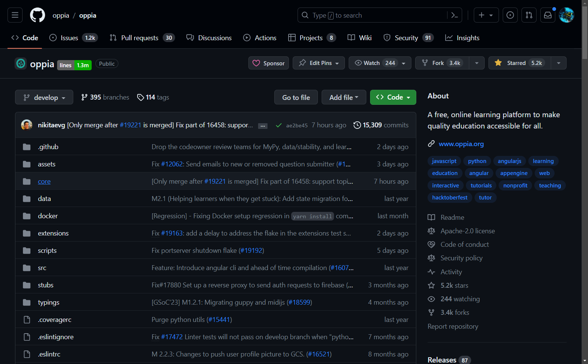The image size is (588, 364).
Task: Click the Go to file button
Action: (x=296, y=97)
